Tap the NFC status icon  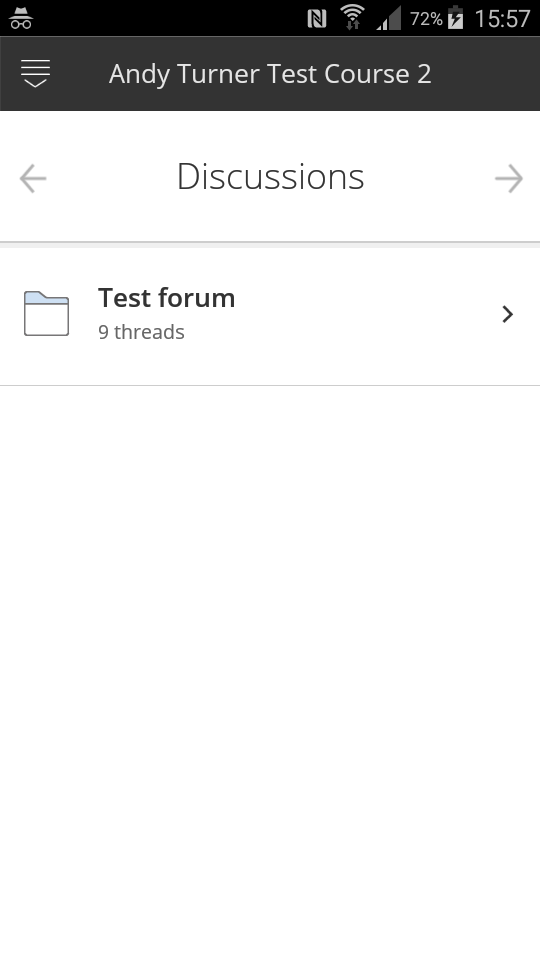tap(317, 19)
